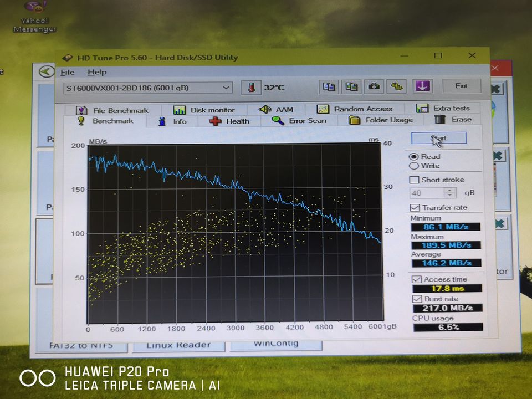Click the camera save screenshot icon
The image size is (532, 399).
coord(374,86)
